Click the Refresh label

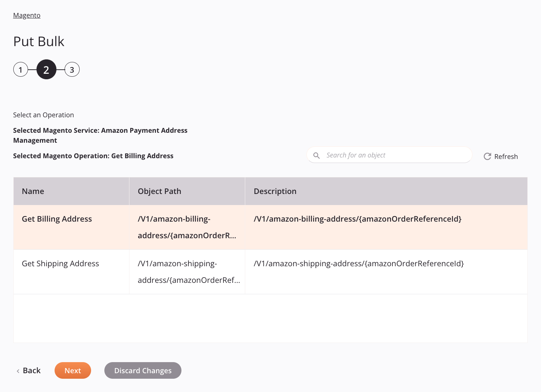506,156
